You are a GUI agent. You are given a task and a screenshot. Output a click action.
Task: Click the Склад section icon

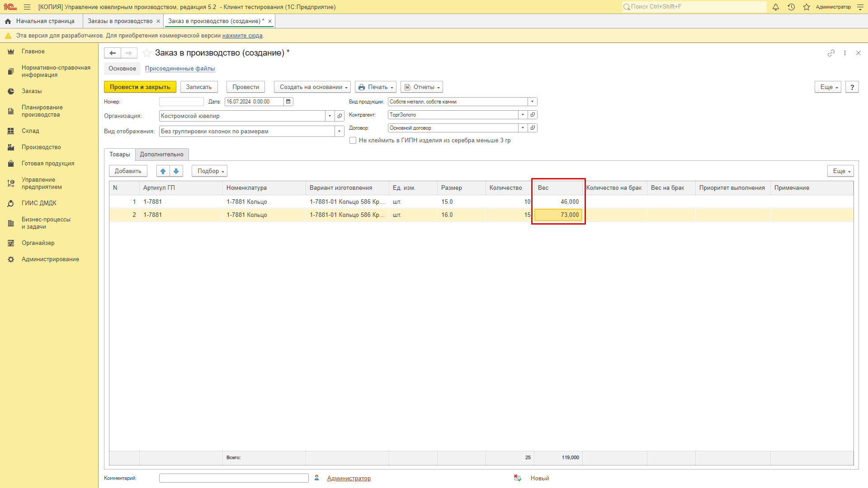pyautogui.click(x=11, y=131)
